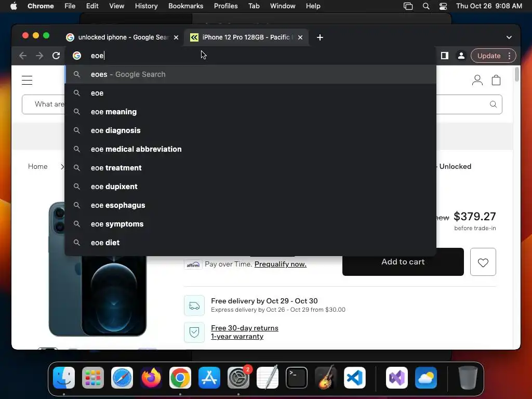Open the Profiles menu

tap(225, 6)
